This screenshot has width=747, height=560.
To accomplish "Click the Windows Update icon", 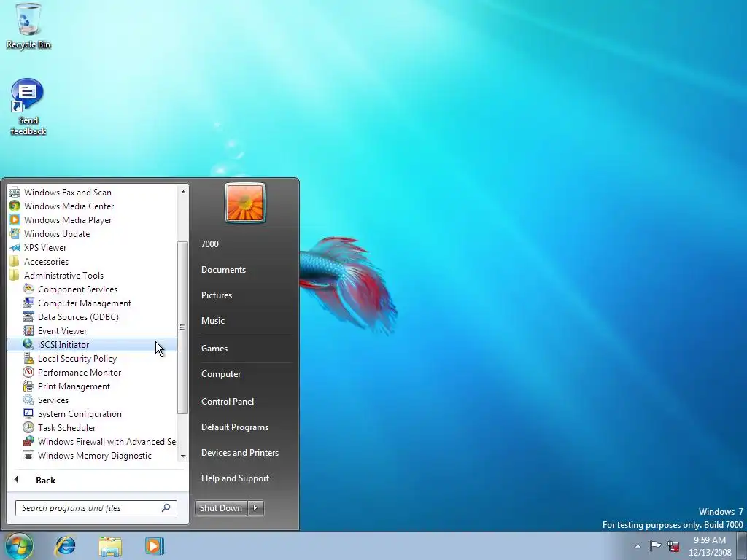I will (x=15, y=234).
